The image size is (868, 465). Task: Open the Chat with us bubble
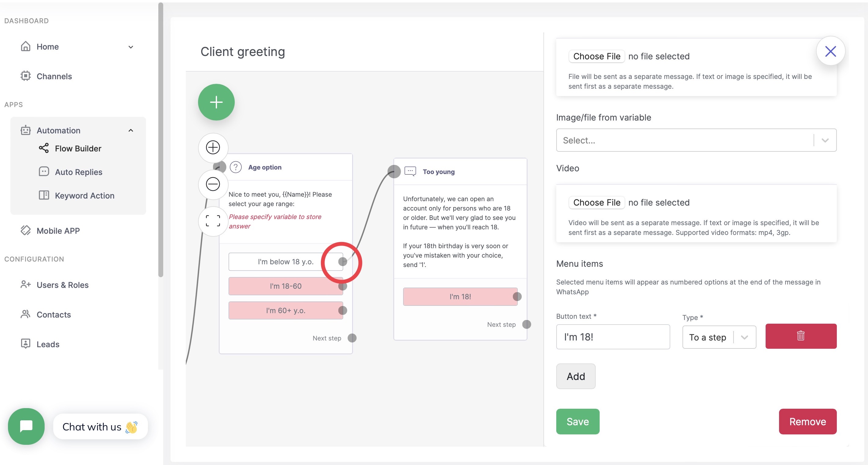click(x=26, y=426)
